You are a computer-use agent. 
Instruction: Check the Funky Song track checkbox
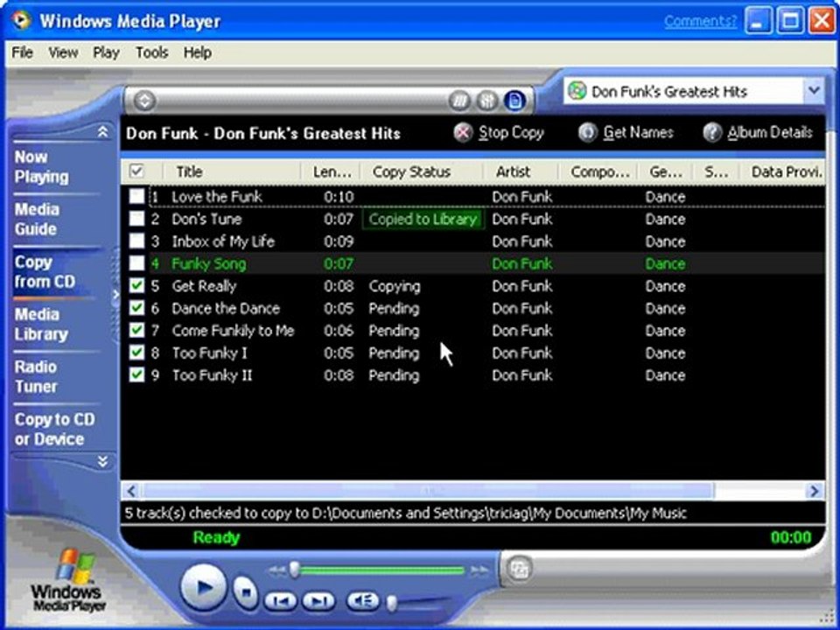(137, 263)
